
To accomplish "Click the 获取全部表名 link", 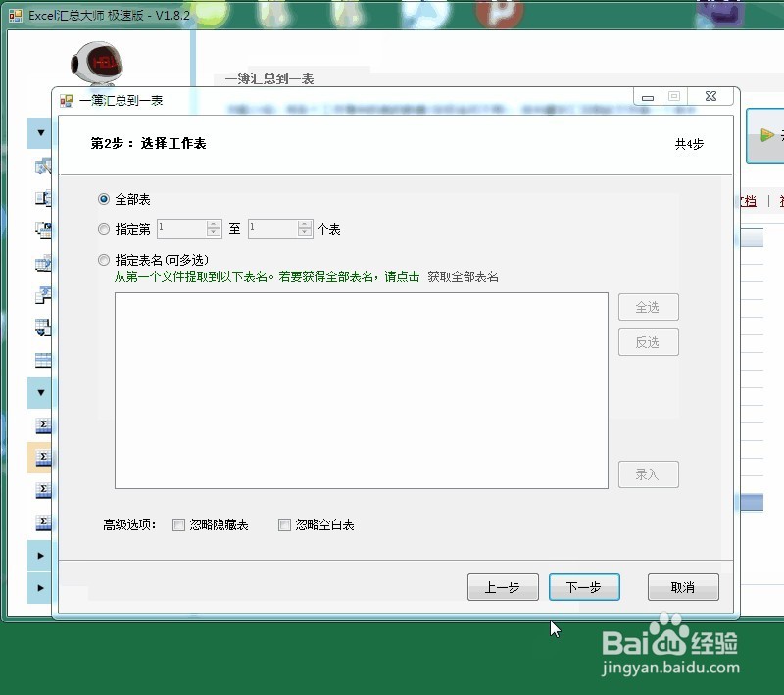I will click(x=463, y=277).
